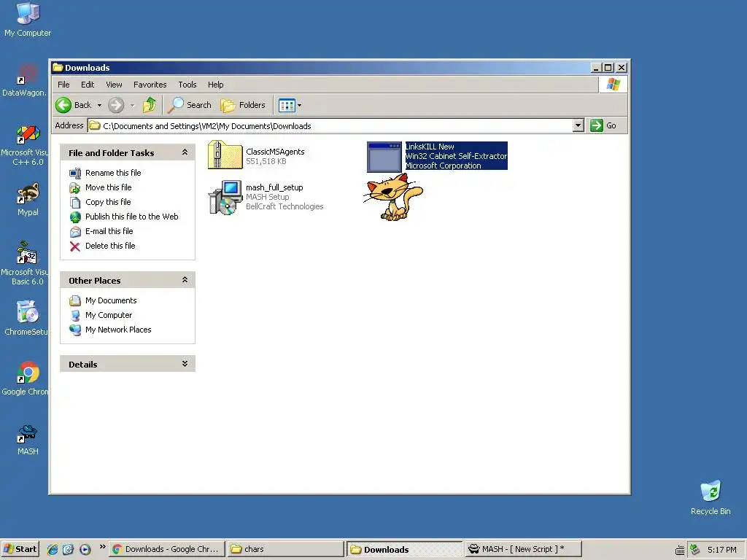Screen dimensions: 747x560
Task: Open the View menu
Action: [114, 85]
